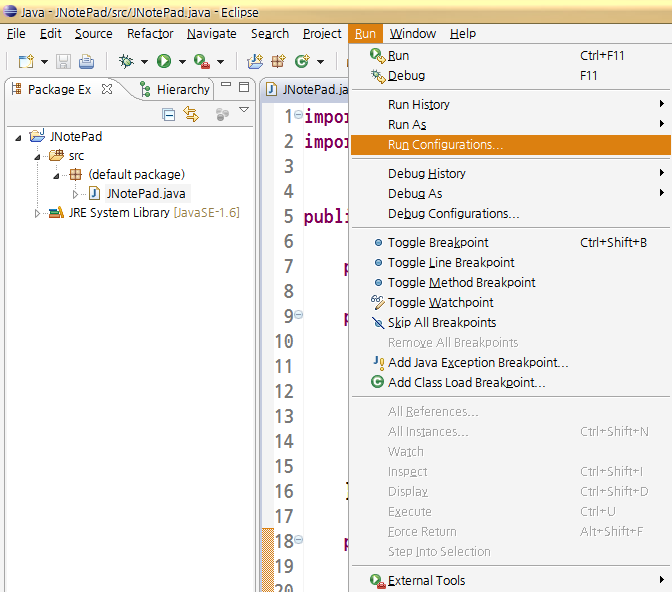Screen dimensions: 672x592
Task: Click the External Tools toolbar run icon
Action: [x=201, y=61]
